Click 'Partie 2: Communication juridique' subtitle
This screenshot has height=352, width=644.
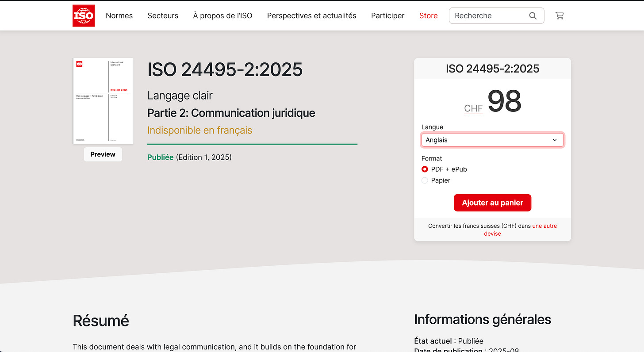[x=231, y=113]
